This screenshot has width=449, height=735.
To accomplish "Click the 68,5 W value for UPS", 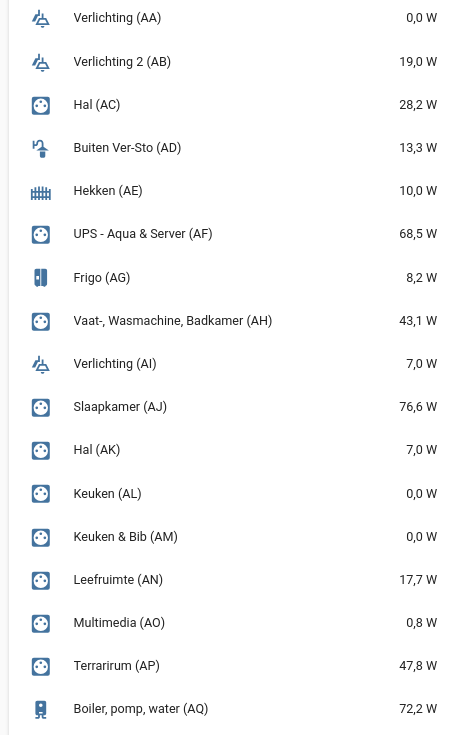I will [418, 234].
